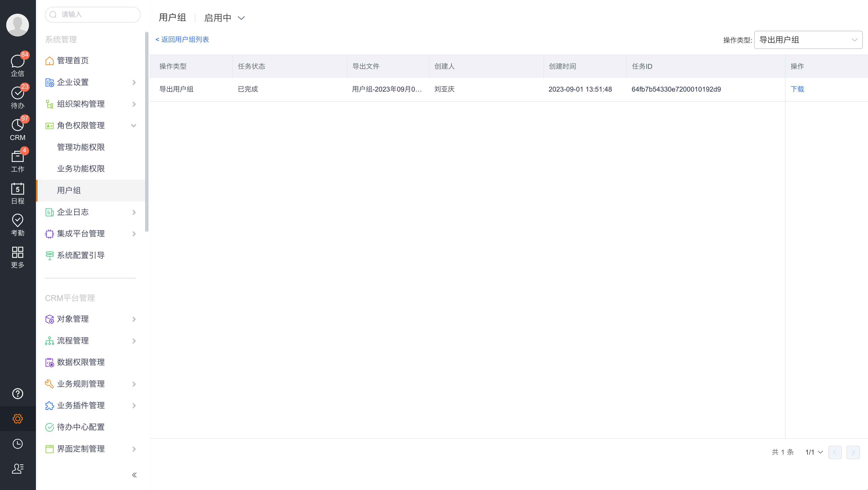Viewport: 868px width, 490px height.
Task: Click the 数据权限管理 lock icon
Action: [50, 362]
